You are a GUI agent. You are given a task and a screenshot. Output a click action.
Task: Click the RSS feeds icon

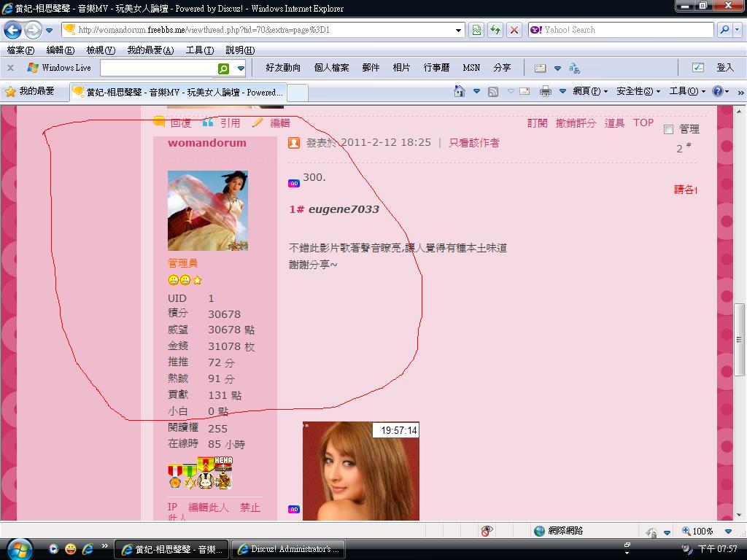pyautogui.click(x=493, y=91)
